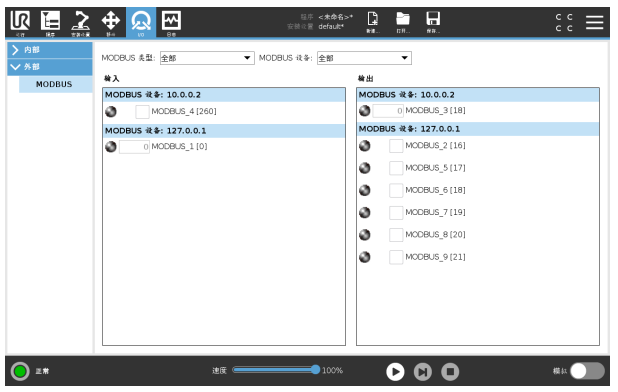618x392 pixels.
Task: Click the Save floppy disk icon
Action: [x=433, y=22]
